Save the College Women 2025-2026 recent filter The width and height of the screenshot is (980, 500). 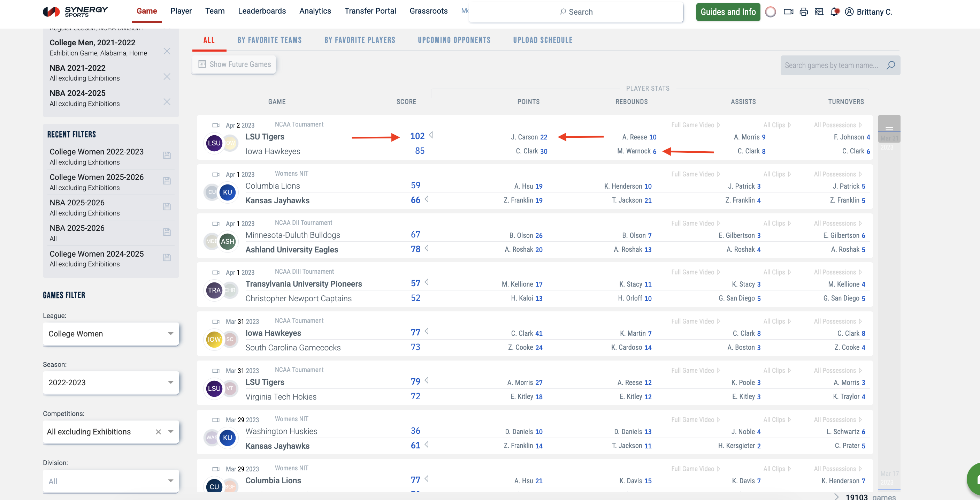click(x=167, y=181)
